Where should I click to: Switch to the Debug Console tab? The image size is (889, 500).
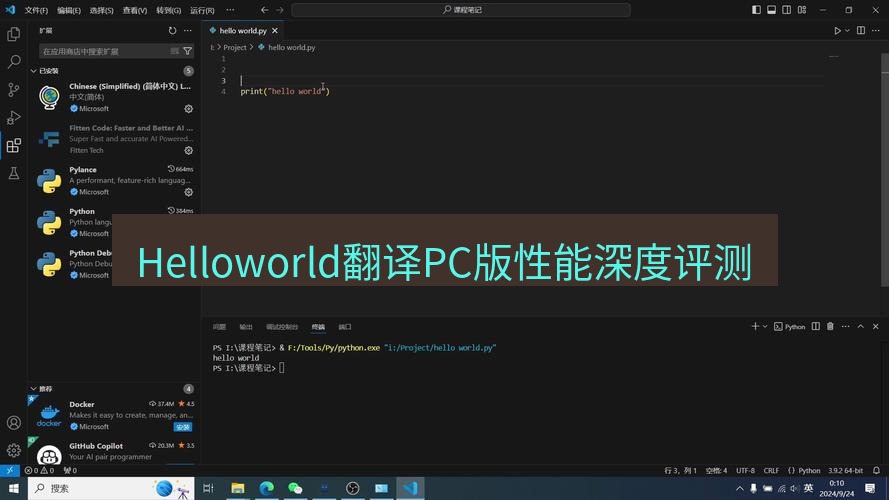pos(282,327)
